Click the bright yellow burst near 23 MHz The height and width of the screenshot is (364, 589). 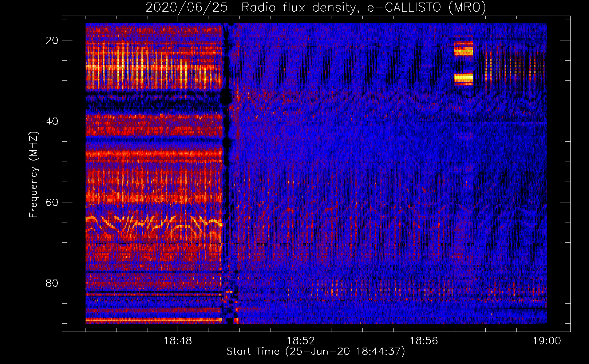[464, 52]
